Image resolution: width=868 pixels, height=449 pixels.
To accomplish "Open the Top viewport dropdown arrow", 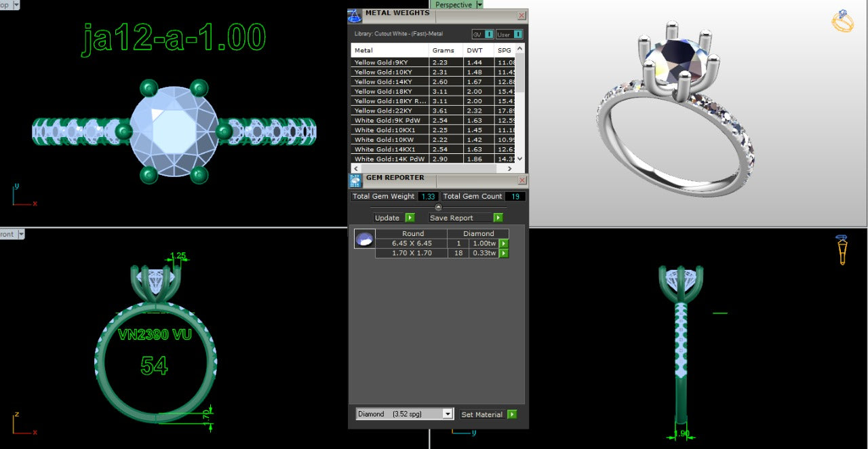I will pos(16,4).
